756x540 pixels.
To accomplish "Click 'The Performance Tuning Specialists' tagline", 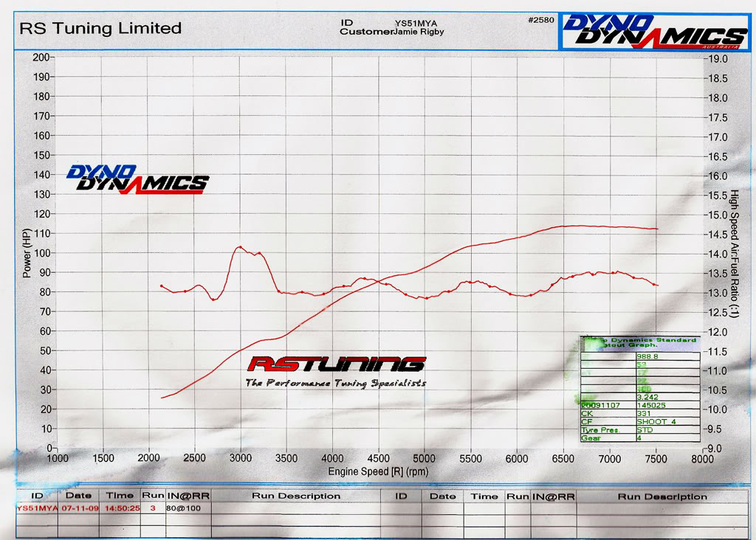I will (336, 383).
